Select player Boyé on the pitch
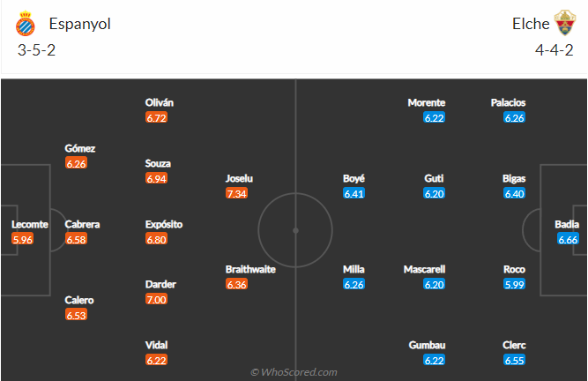Image resolution: width=588 pixels, height=381 pixels. (x=354, y=178)
